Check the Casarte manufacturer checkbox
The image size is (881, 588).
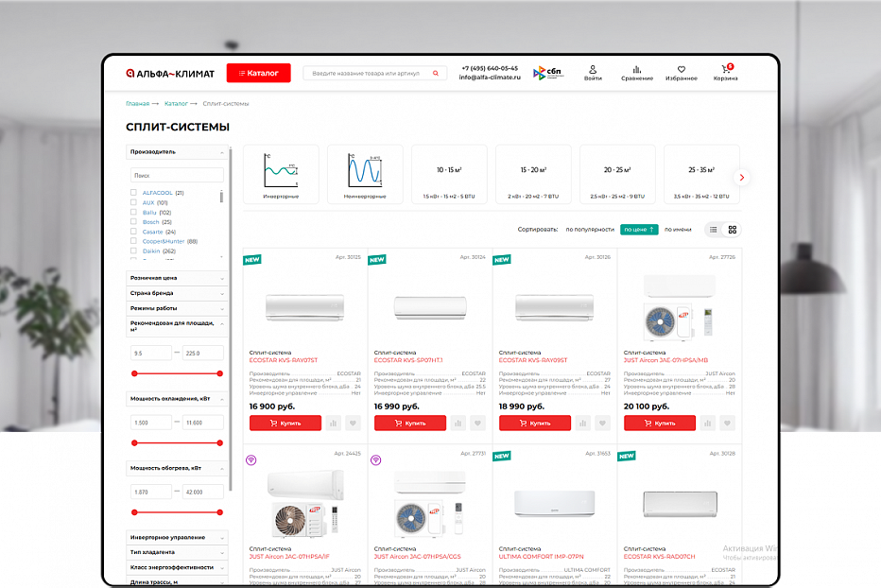click(133, 231)
